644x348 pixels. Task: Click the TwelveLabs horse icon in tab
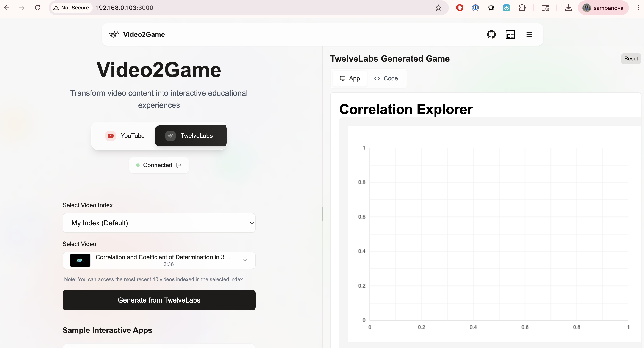click(x=170, y=136)
